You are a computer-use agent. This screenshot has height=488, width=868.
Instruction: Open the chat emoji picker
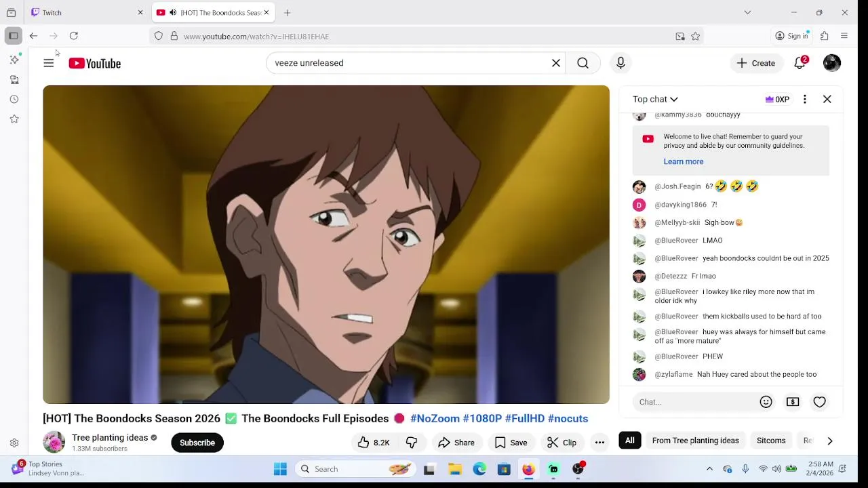point(766,402)
